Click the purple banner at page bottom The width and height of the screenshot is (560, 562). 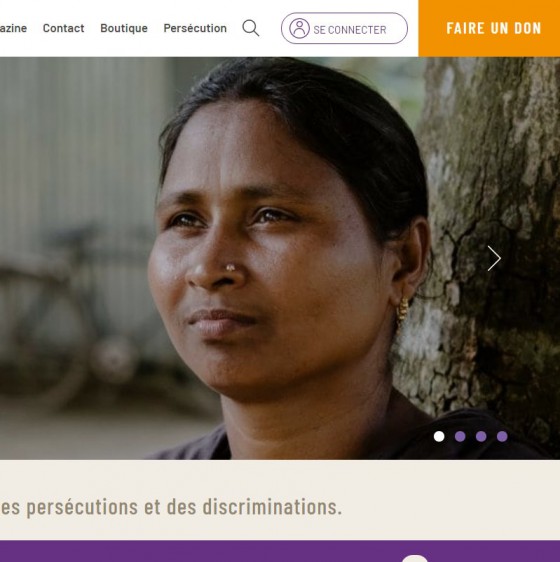(280, 551)
